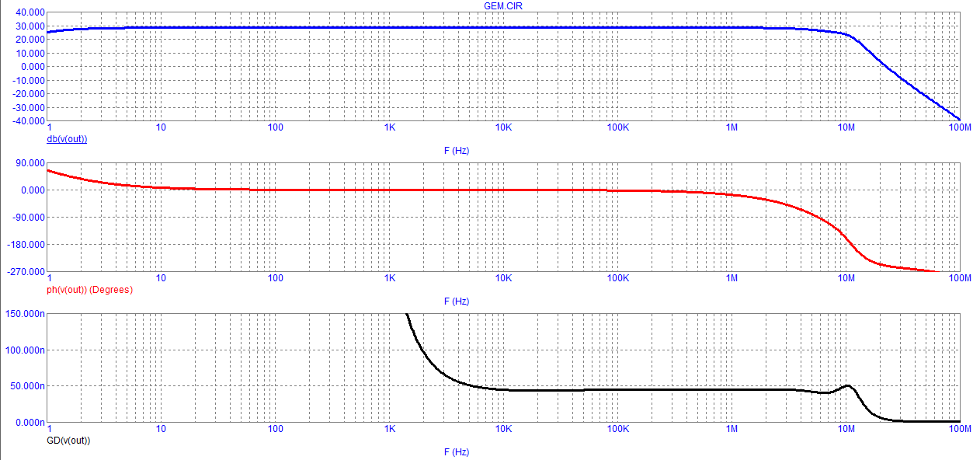
Task: Click the -90.000 value on the phase axis
Action: pos(28,218)
